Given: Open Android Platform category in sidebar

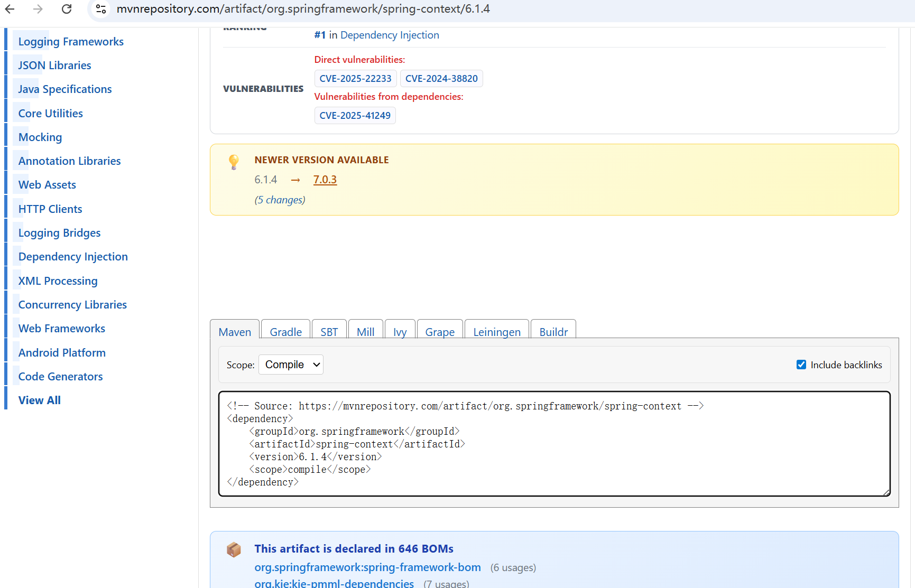Looking at the screenshot, I should [x=62, y=353].
